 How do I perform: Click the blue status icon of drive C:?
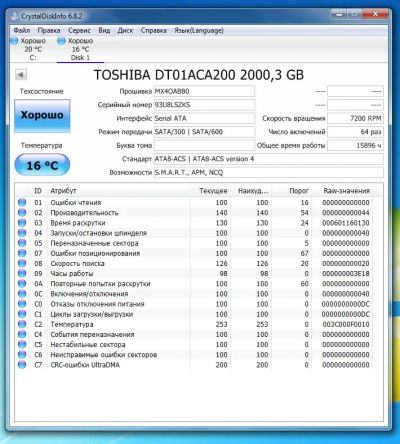pyautogui.click(x=15, y=41)
